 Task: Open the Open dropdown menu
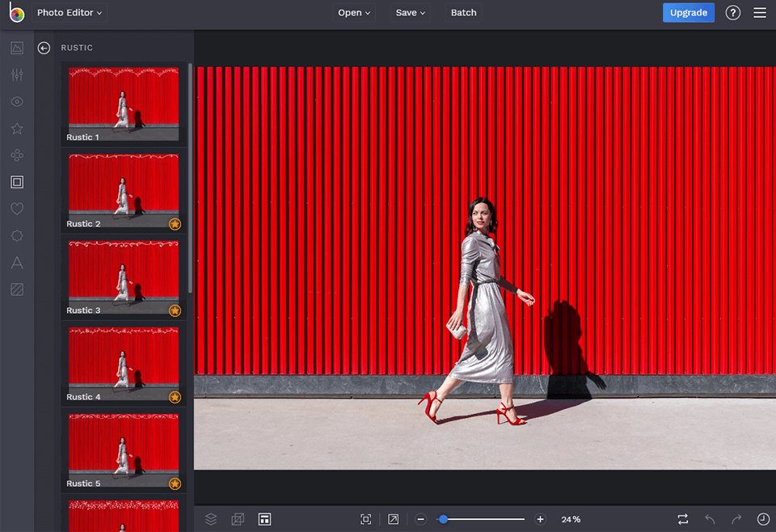pos(354,13)
